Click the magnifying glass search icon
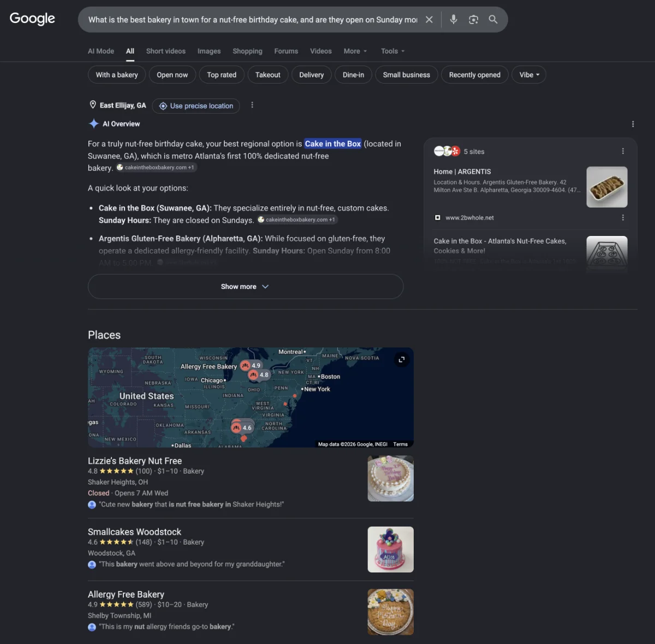 click(x=493, y=20)
